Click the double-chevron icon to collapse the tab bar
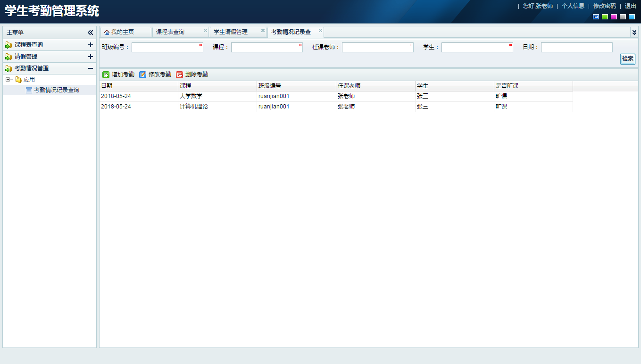The image size is (641, 364). pyautogui.click(x=634, y=32)
